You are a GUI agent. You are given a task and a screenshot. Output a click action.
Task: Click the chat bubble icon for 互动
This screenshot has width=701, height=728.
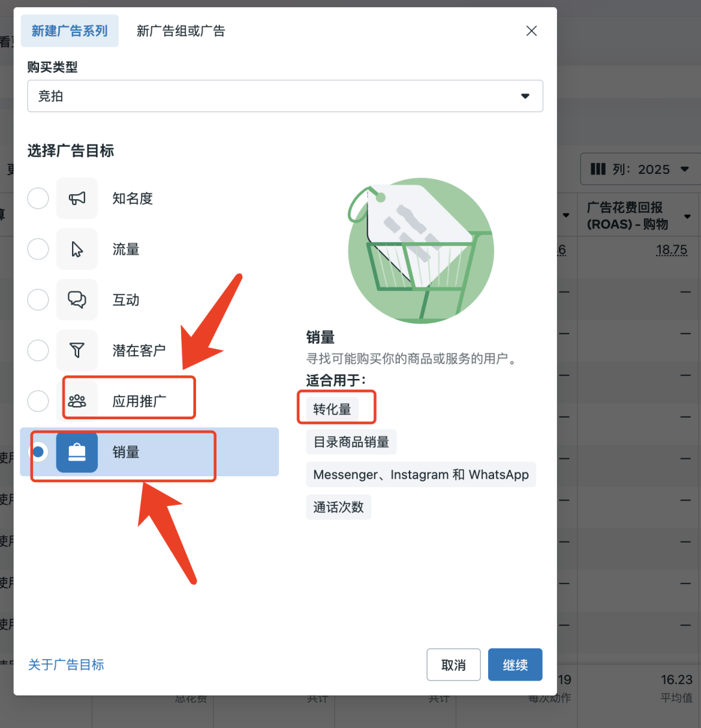point(77,300)
